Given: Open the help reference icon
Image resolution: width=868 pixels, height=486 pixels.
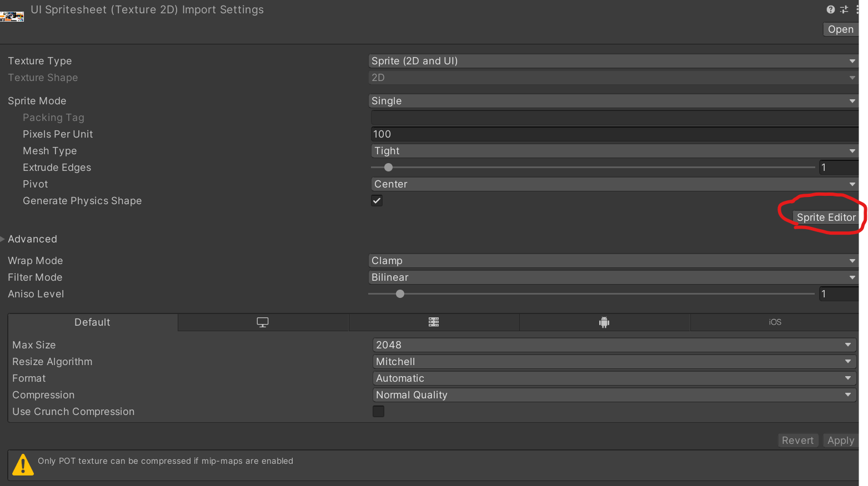Looking at the screenshot, I should pos(831,9).
